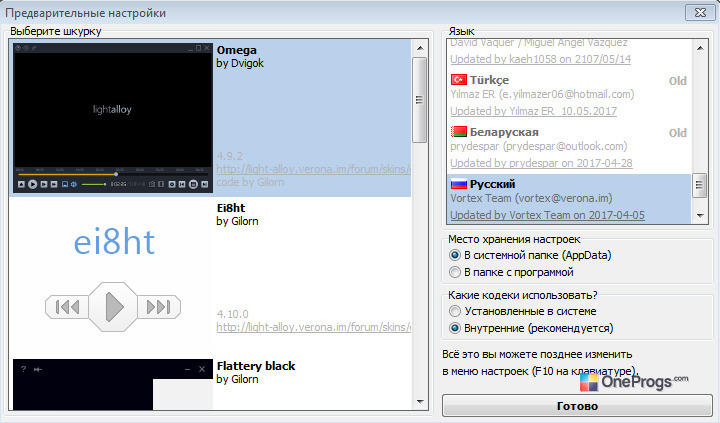720x423 pixels.
Task: Select Беларуская language entry
Action: [x=569, y=147]
